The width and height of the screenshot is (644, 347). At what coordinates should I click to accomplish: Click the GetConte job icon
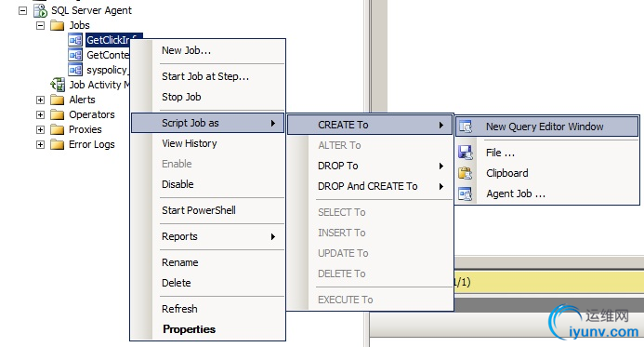tap(75, 55)
